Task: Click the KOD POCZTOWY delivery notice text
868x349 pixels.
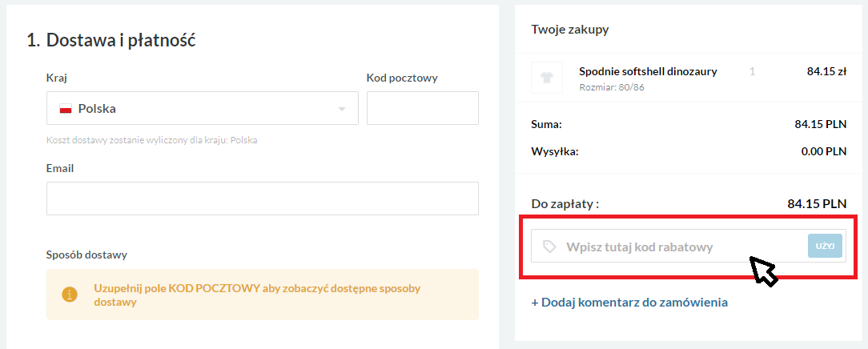Action: tap(257, 295)
